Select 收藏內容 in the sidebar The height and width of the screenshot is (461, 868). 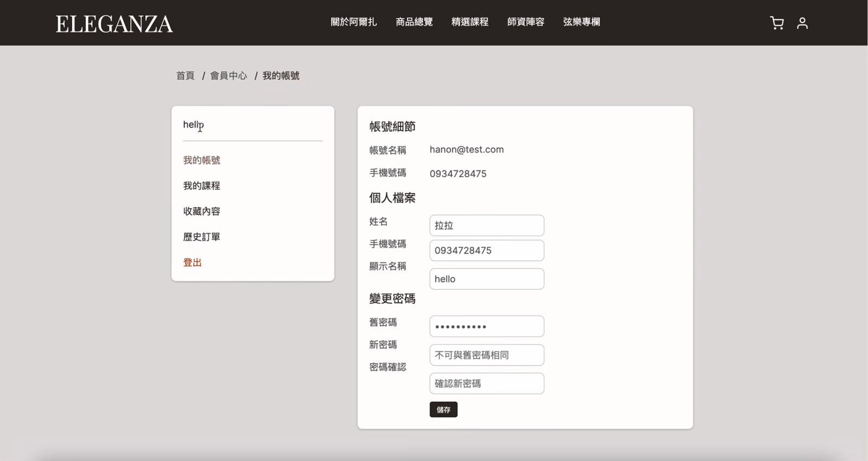[201, 211]
